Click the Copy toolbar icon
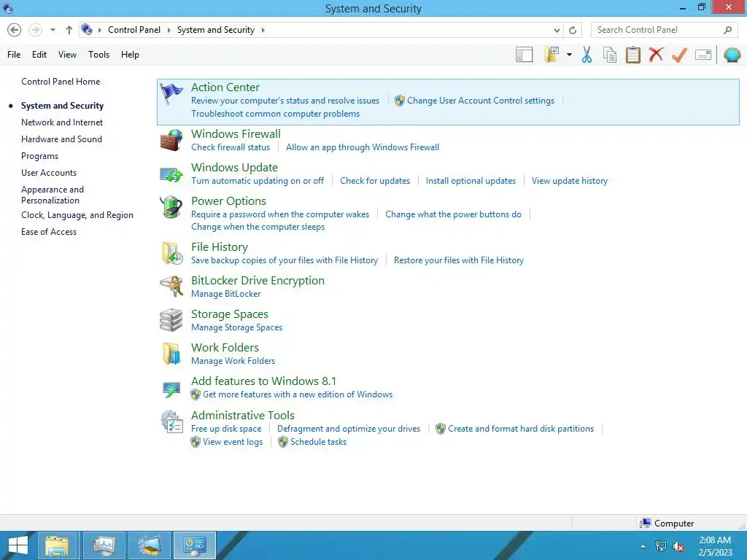The height and width of the screenshot is (560, 747). point(609,55)
